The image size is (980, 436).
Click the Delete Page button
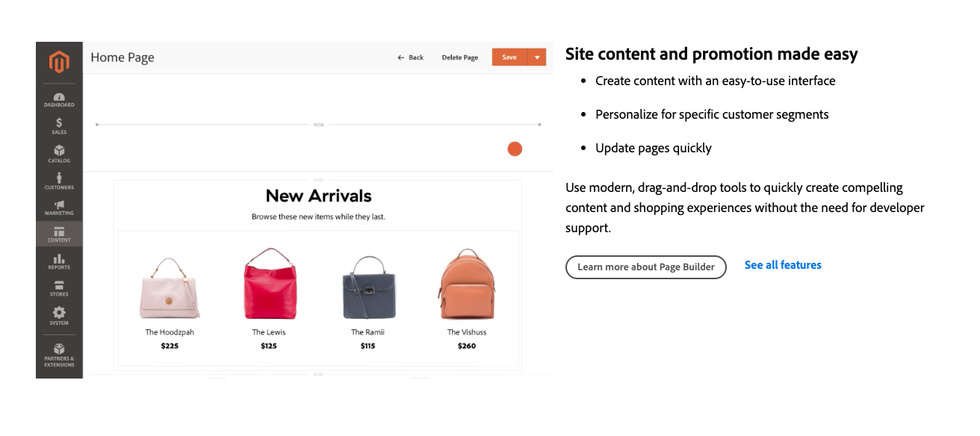459,57
